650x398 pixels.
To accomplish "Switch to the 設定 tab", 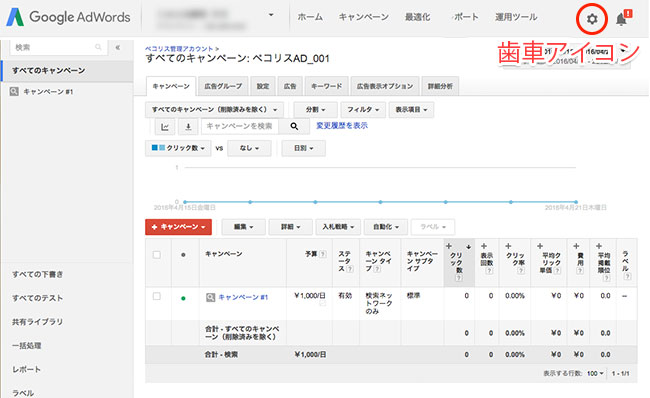I will pos(263,86).
